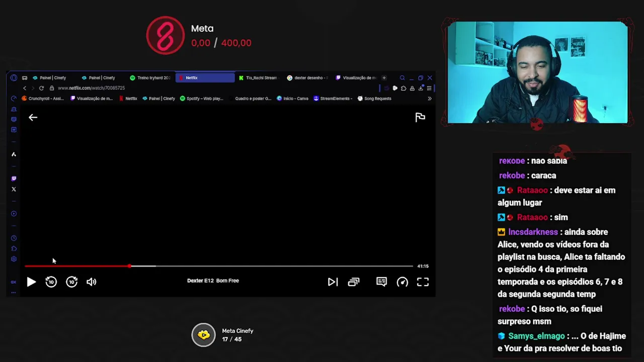This screenshot has width=644, height=362.
Task: Switch to the Tio_Itachi Stream tab
Action: 259,78
